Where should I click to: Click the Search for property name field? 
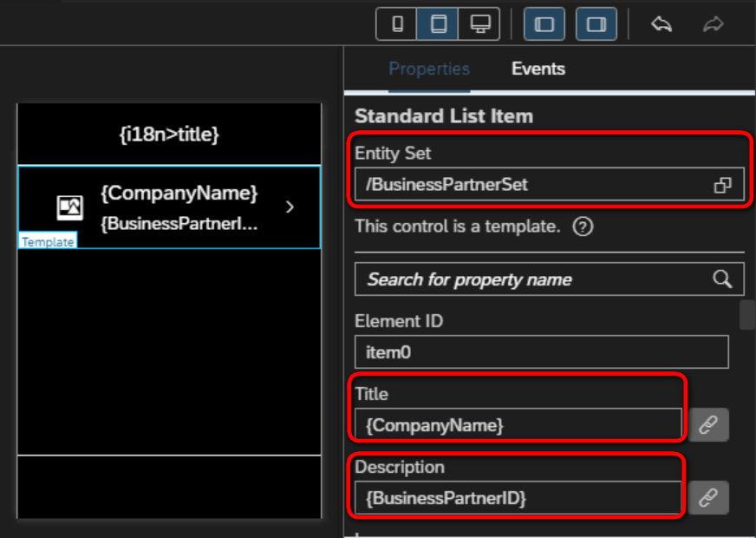(549, 279)
